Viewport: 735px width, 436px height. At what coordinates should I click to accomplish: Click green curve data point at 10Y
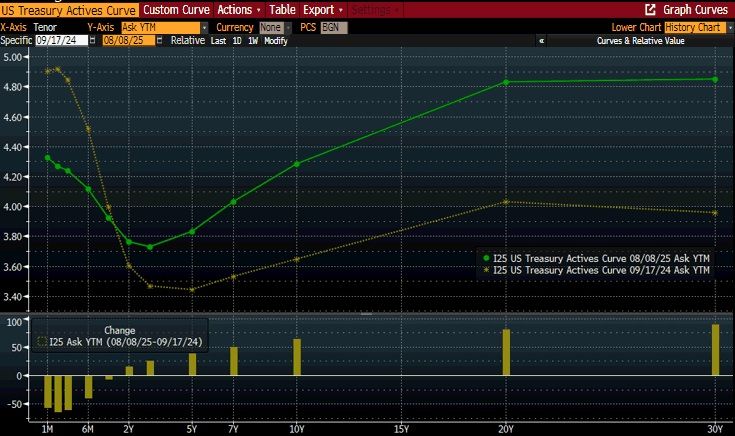click(x=296, y=164)
